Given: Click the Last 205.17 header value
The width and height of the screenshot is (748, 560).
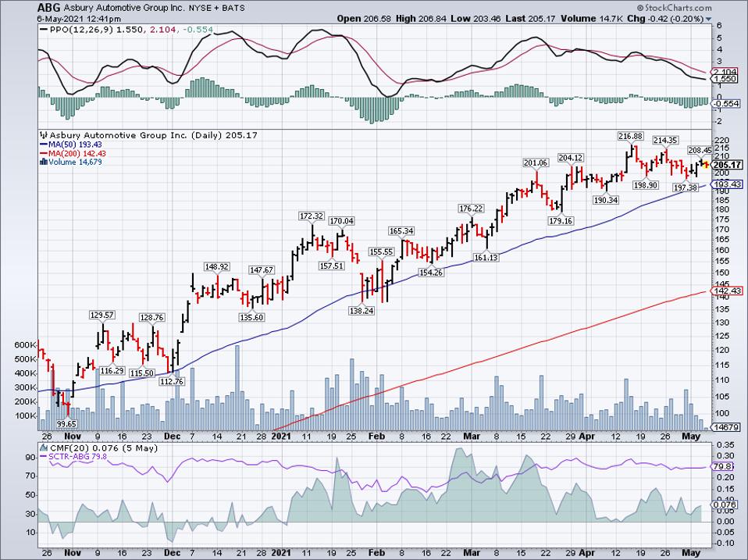Looking at the screenshot, I should click(531, 19).
